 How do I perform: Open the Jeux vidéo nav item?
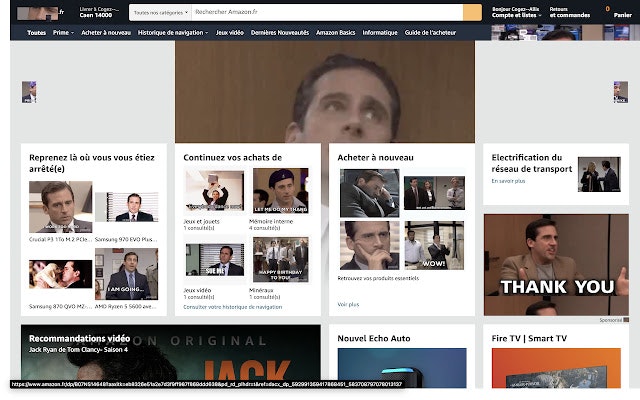coord(229,33)
